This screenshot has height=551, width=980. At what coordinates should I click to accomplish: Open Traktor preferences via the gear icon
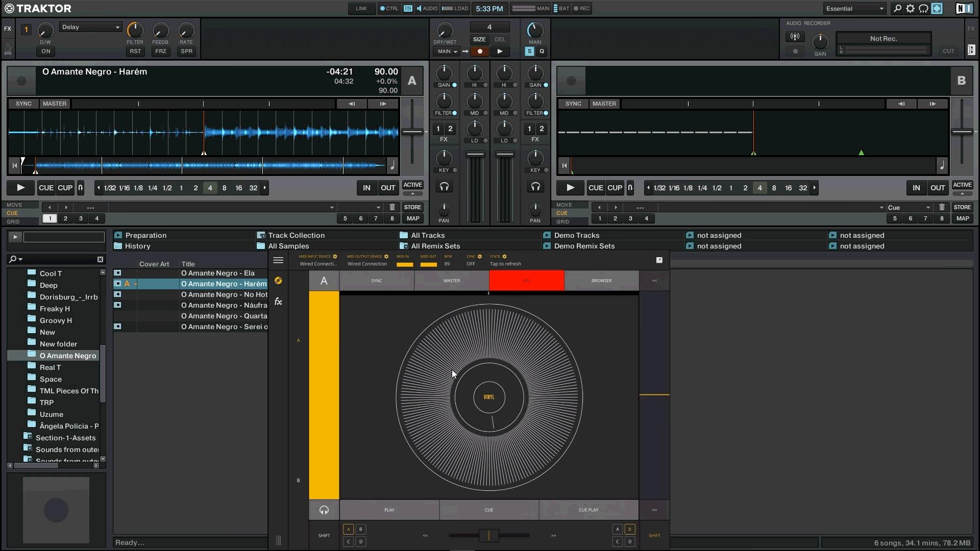(x=910, y=9)
